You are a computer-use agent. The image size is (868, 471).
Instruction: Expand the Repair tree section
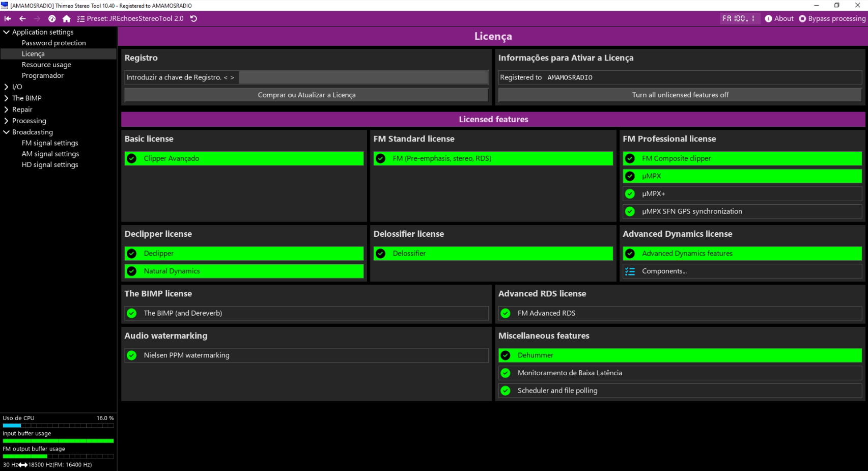click(x=7, y=109)
